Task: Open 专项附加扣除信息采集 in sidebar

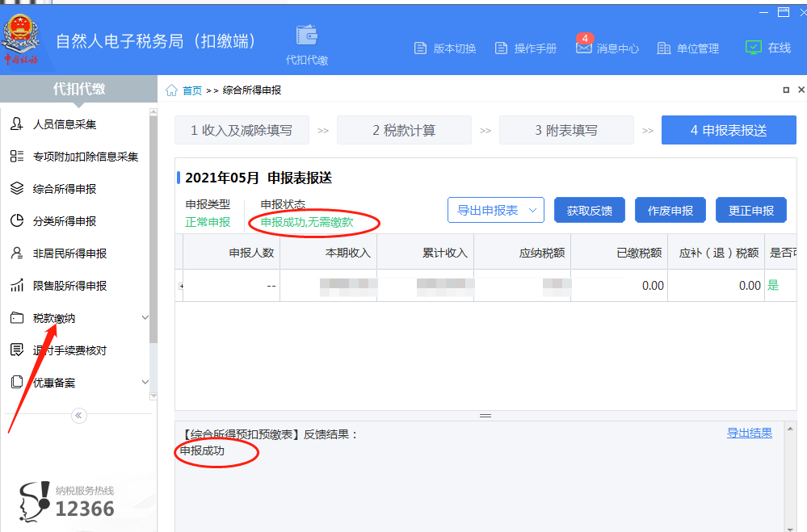Action: coord(86,157)
